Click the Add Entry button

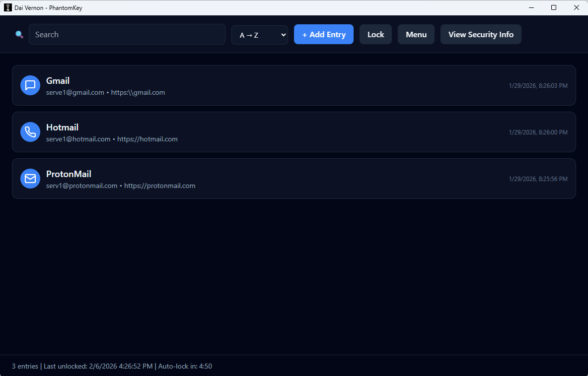[x=323, y=34]
